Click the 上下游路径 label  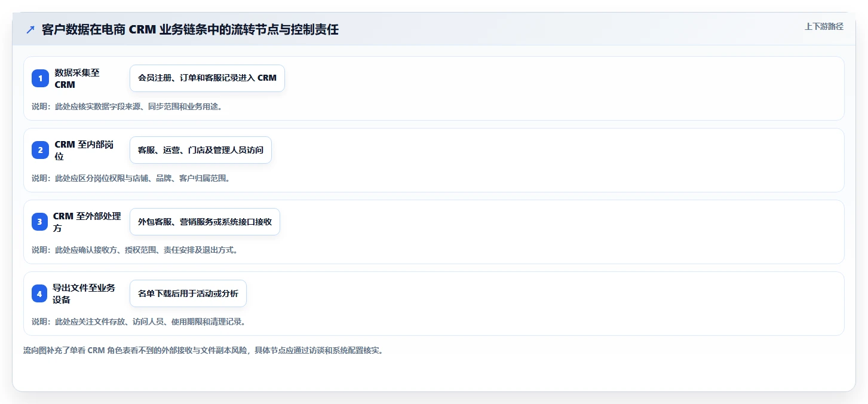coord(824,26)
